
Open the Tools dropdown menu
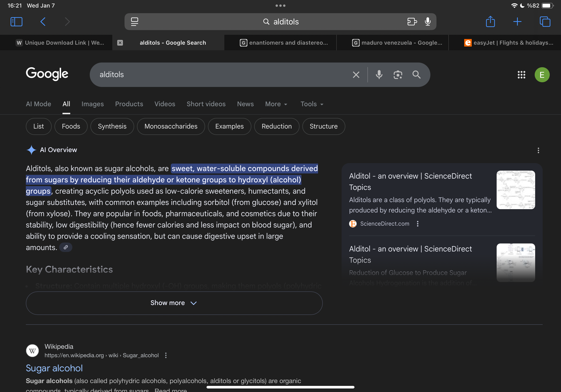[x=312, y=104]
